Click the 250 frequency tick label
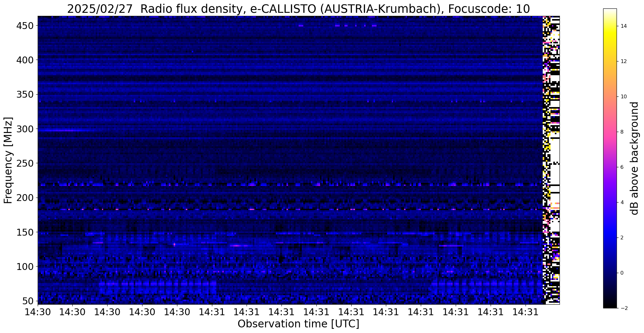The image size is (644, 333). pos(25,163)
